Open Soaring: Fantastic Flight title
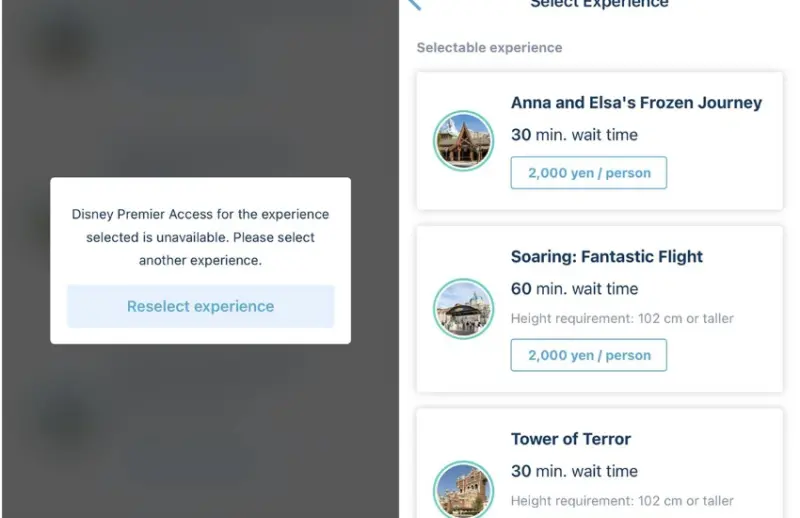 point(607,256)
